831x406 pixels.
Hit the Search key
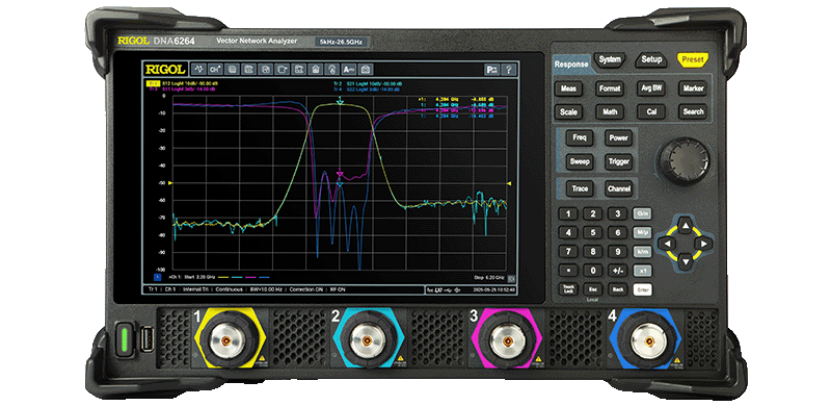pos(693,112)
